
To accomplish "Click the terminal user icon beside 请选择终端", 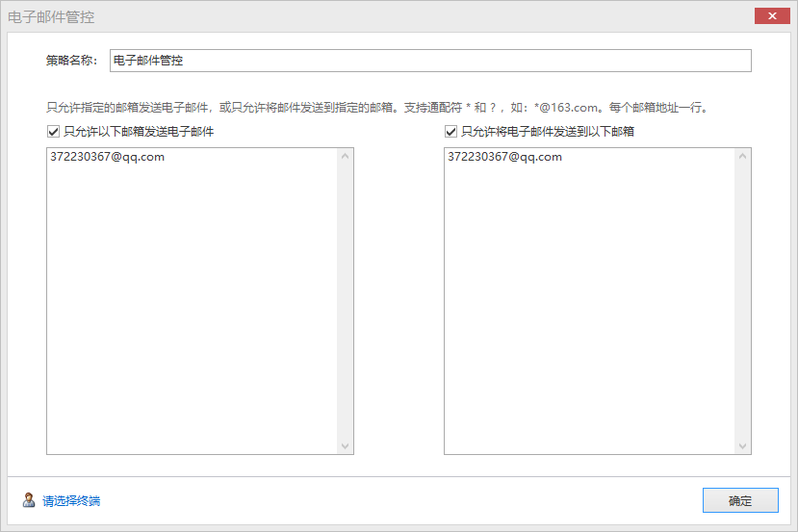I will click(x=29, y=500).
